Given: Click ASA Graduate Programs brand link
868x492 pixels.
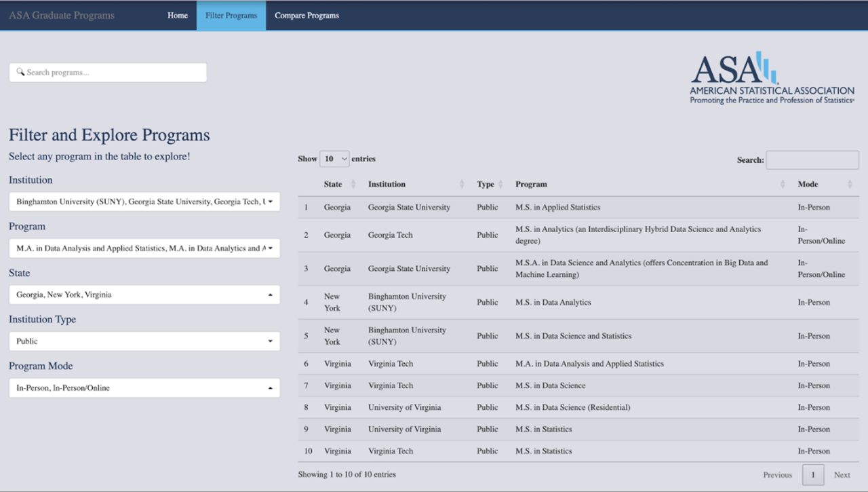Looking at the screenshot, I should 62,15.
